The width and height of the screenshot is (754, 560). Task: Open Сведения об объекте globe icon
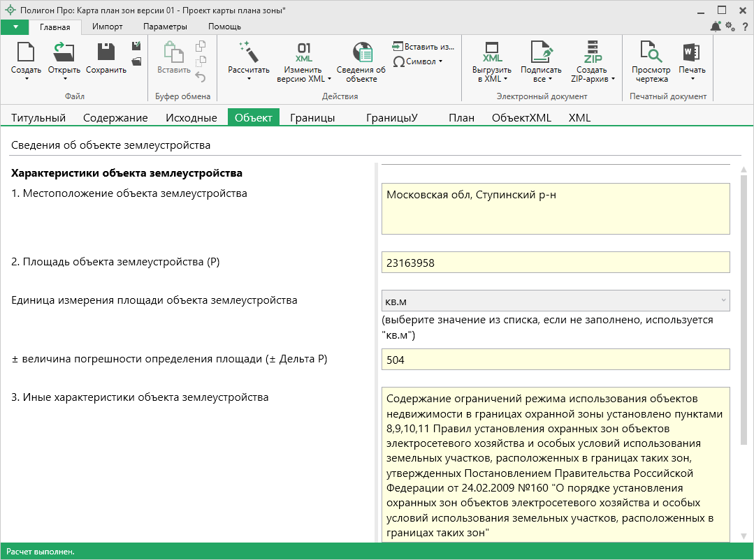pyautogui.click(x=361, y=52)
